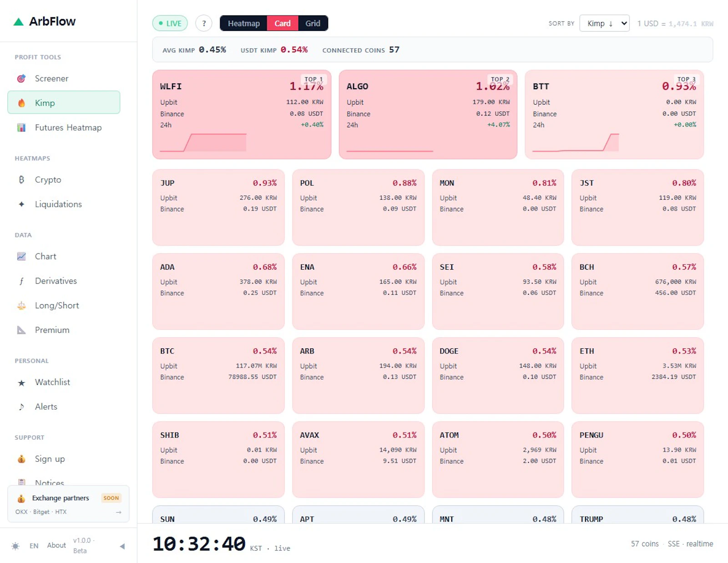Open the About link
The width and height of the screenshot is (728, 563).
(56, 545)
